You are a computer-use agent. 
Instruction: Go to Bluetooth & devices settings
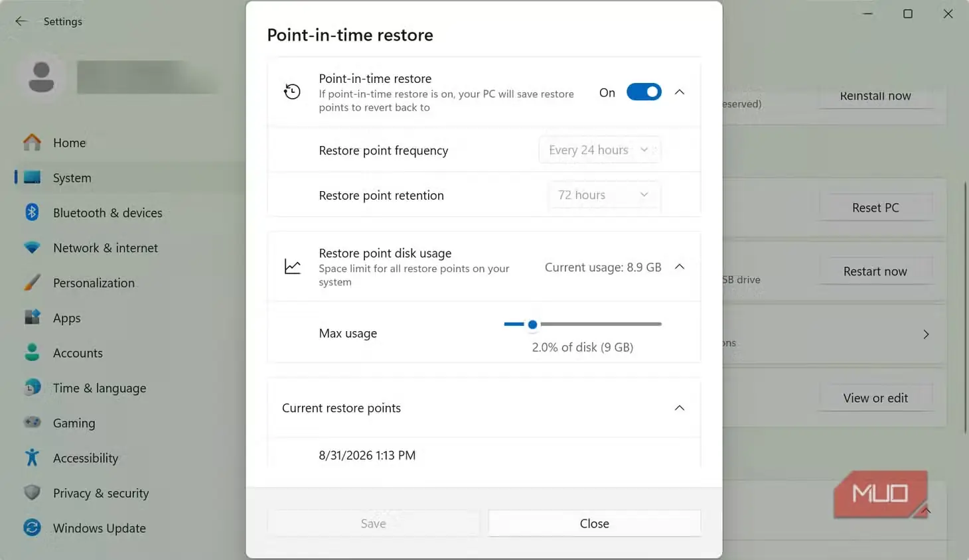129,213
